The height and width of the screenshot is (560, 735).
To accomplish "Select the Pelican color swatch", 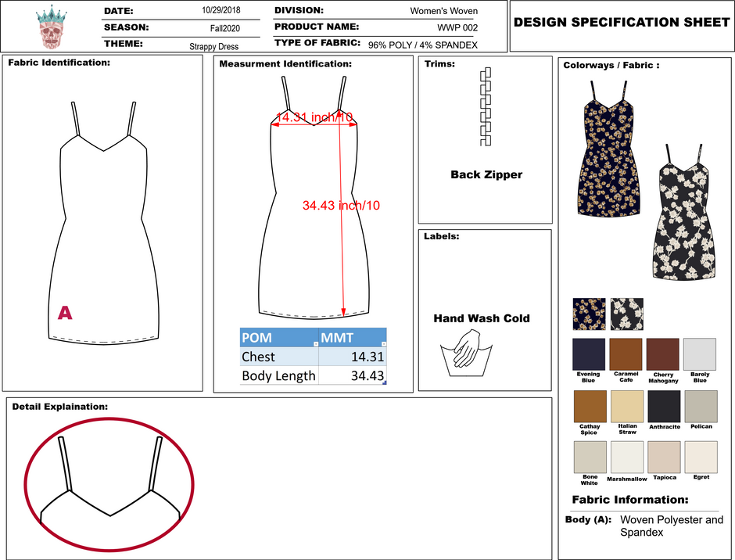I will tap(701, 407).
